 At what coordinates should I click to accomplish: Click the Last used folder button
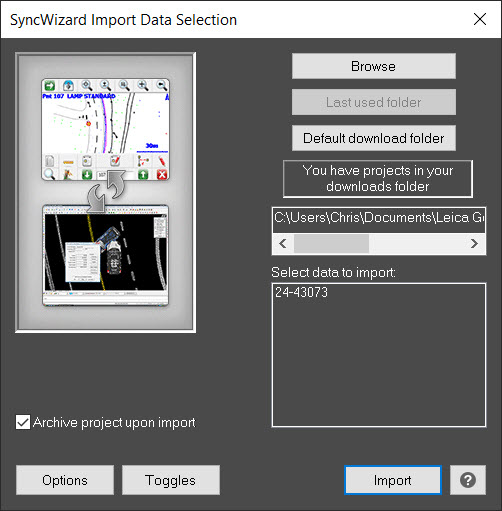[374, 102]
